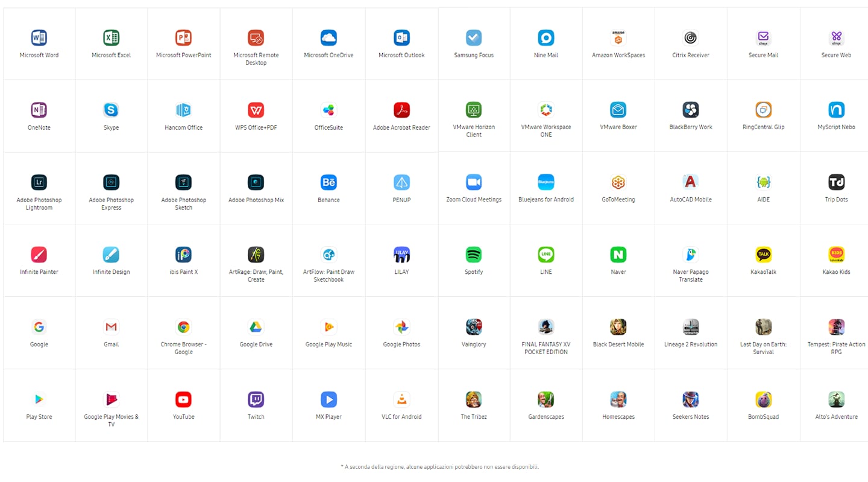Click the PENUP icon

tap(401, 182)
